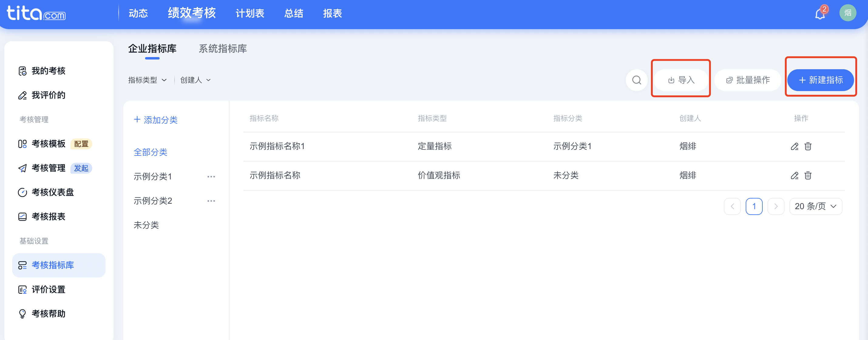Select the 未分类 category
This screenshot has width=868, height=340.
[146, 225]
